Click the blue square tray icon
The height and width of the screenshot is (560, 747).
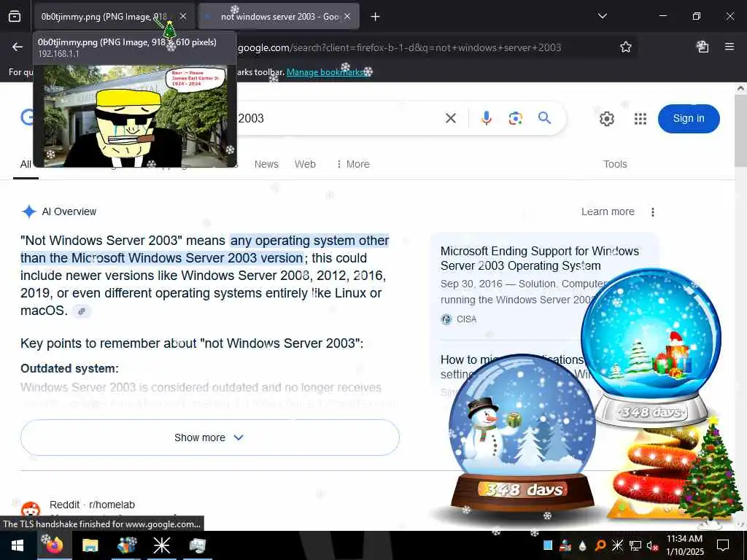pyautogui.click(x=548, y=545)
